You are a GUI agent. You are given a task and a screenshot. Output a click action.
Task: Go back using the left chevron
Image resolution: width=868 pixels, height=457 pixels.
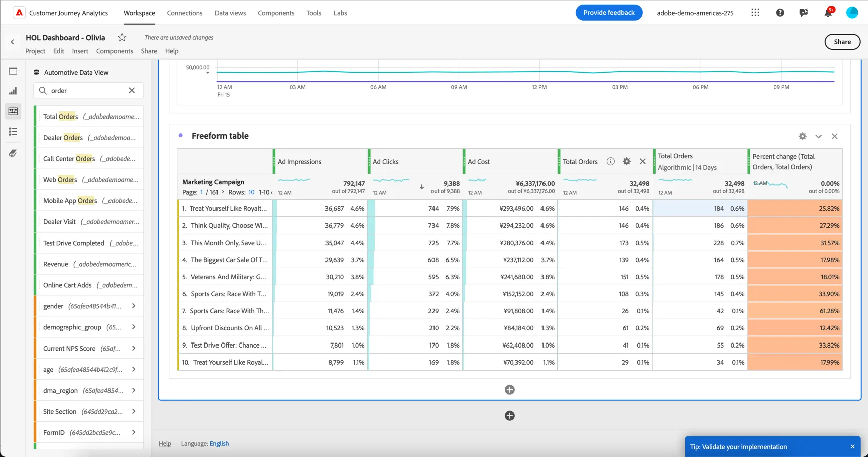13,42
